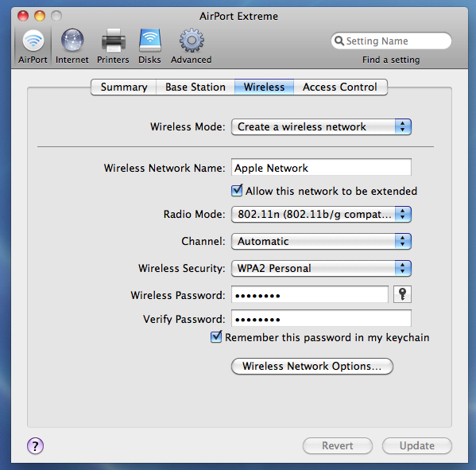
Task: Select the Wireless tab
Action: (264, 87)
